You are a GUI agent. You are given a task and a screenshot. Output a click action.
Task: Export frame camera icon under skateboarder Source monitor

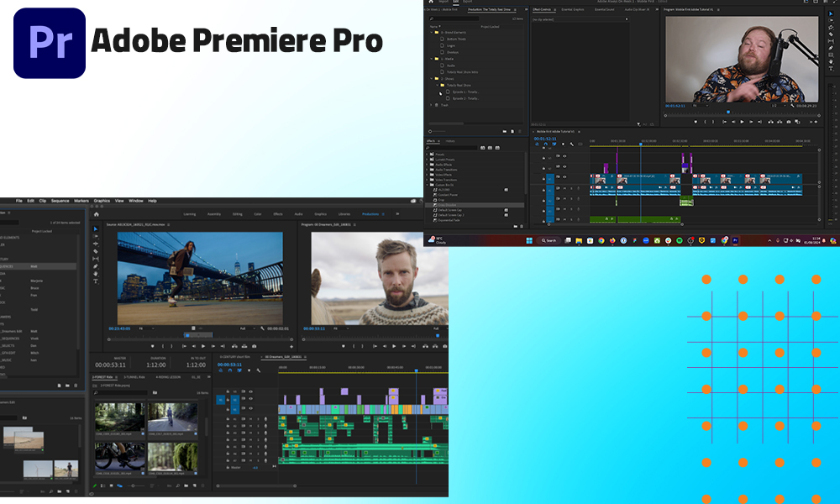pos(254,347)
